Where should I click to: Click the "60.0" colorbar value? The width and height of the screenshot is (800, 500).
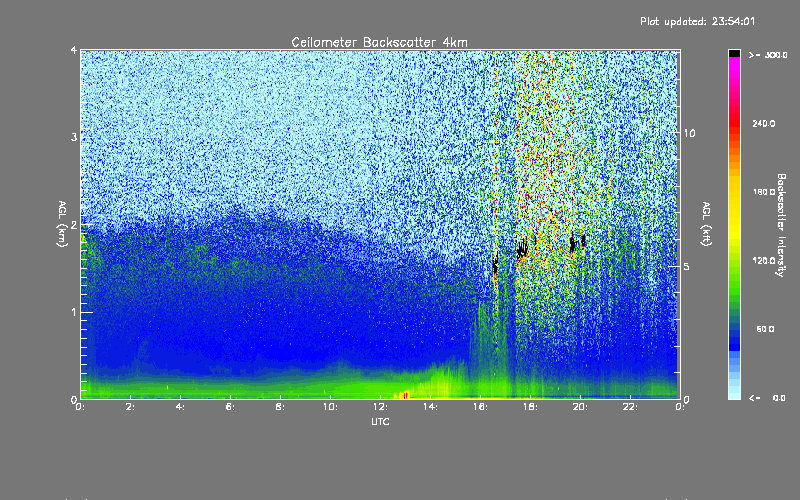click(x=765, y=329)
